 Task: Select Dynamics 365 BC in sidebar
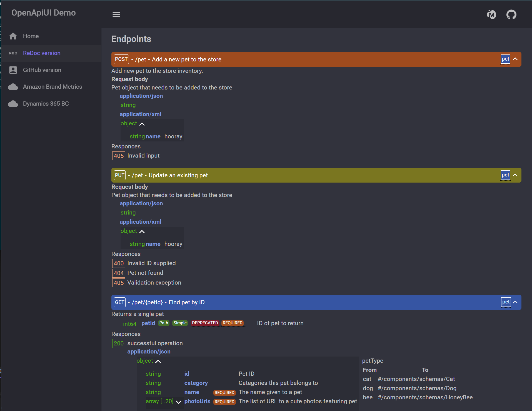tap(46, 104)
